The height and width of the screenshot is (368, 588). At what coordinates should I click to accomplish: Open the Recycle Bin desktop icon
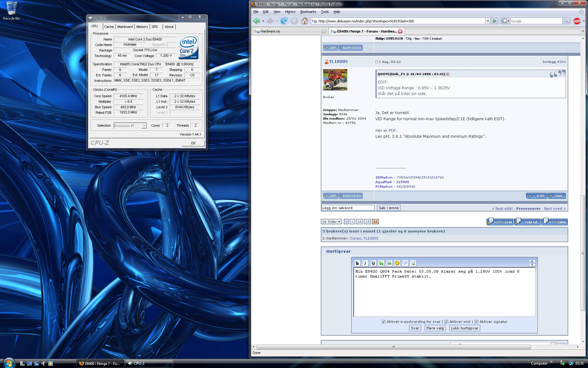click(x=11, y=11)
